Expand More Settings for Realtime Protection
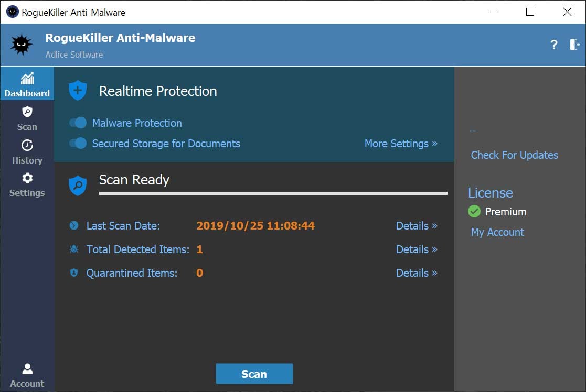586x392 pixels. click(x=401, y=143)
